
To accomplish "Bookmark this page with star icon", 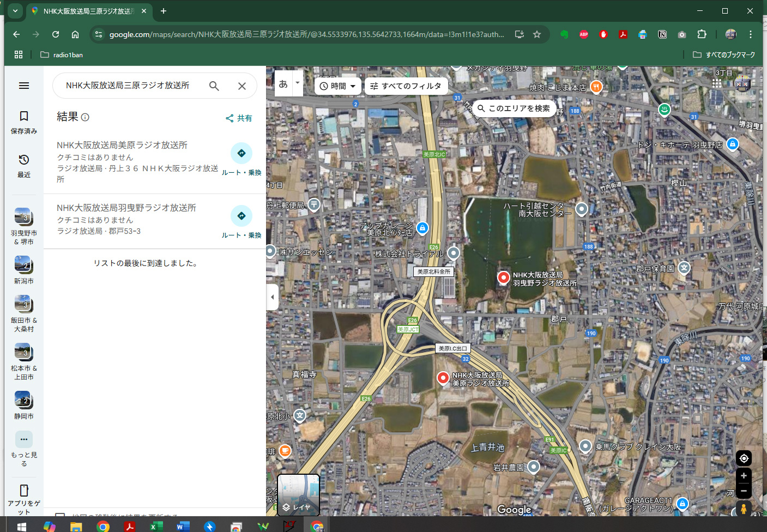I will tap(537, 34).
